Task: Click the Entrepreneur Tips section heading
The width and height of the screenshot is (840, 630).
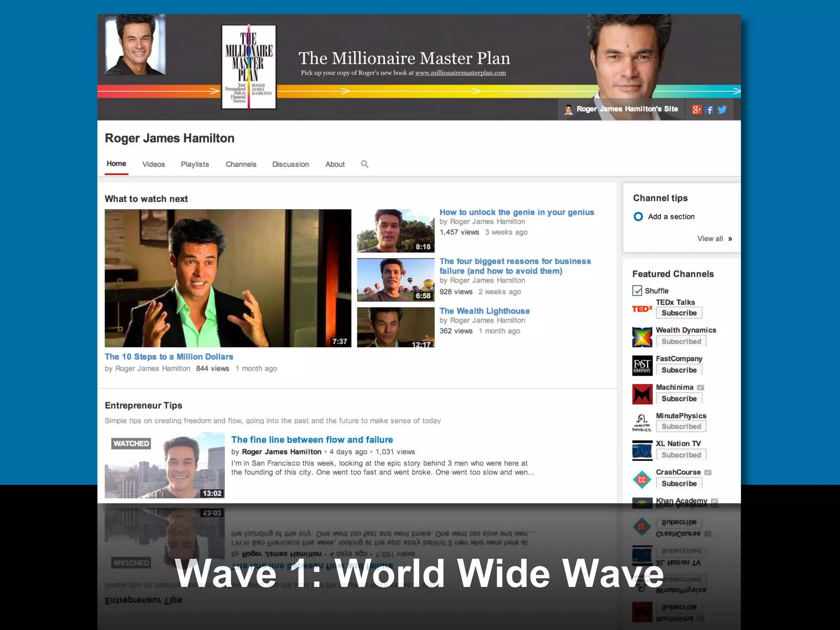Action: [144, 406]
